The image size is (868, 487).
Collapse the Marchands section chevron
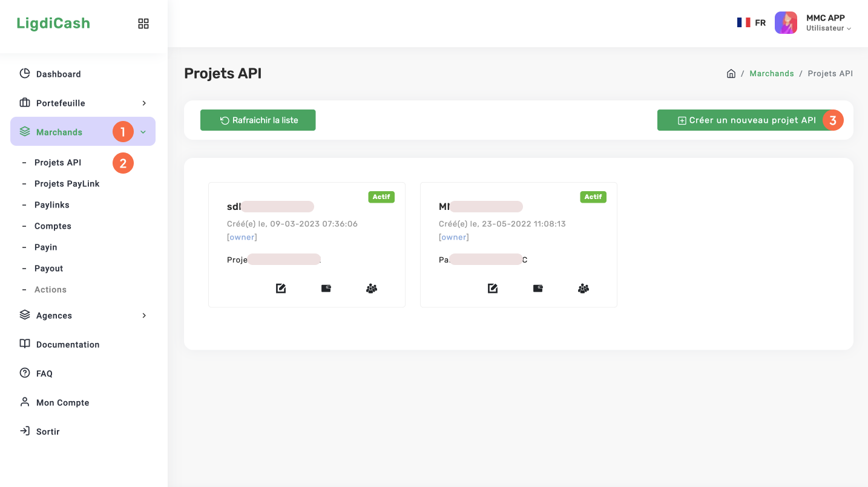[143, 131]
